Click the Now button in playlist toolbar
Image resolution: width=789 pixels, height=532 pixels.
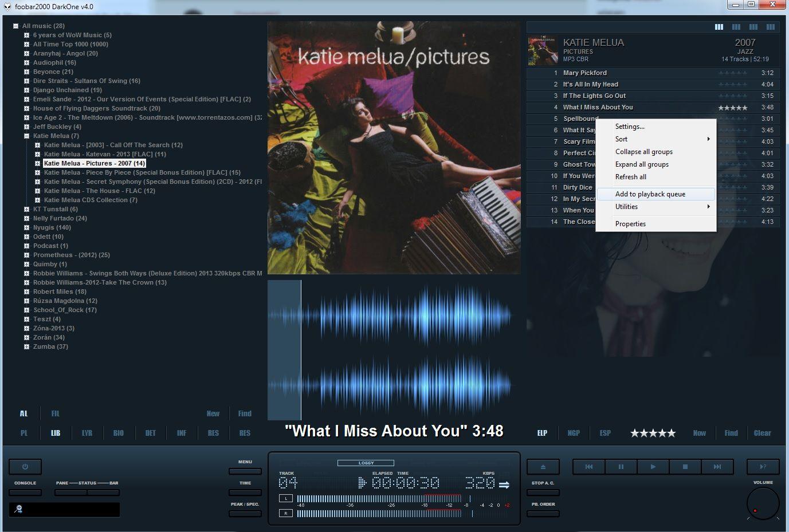700,433
